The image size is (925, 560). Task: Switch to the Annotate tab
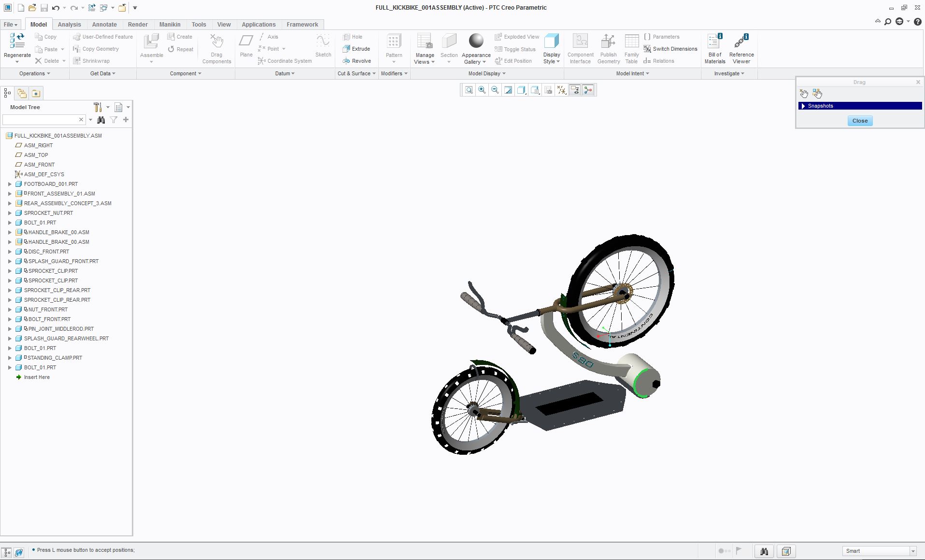tap(104, 24)
